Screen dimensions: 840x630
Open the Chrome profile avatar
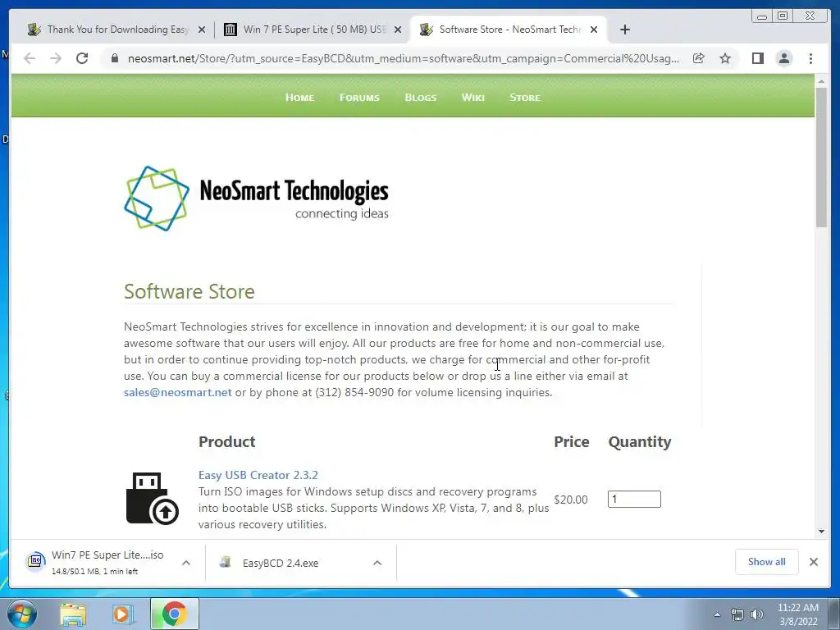pos(783,58)
